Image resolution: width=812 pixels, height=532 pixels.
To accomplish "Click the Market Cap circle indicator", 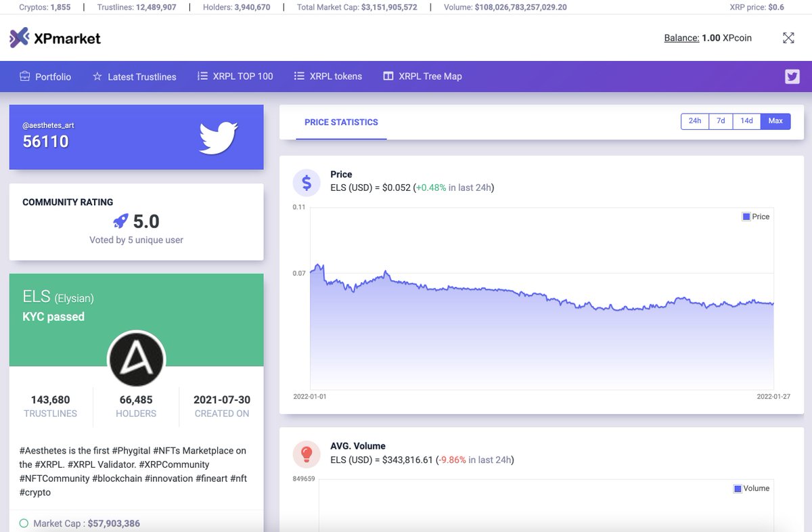I will pyautogui.click(x=24, y=523).
